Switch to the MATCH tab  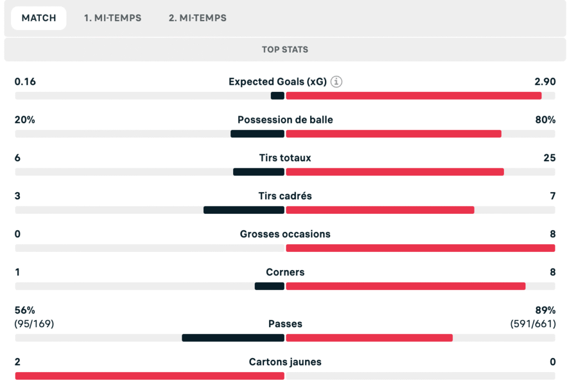click(x=39, y=18)
